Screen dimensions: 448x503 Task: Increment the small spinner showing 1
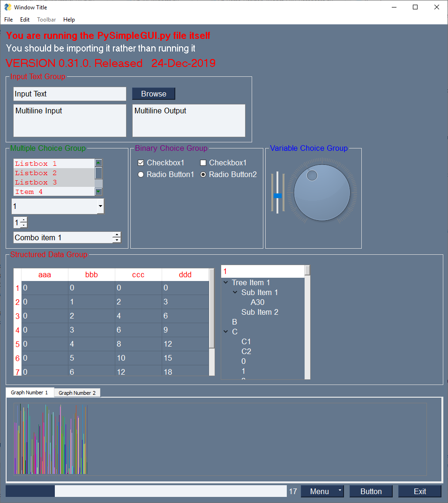[24, 220]
